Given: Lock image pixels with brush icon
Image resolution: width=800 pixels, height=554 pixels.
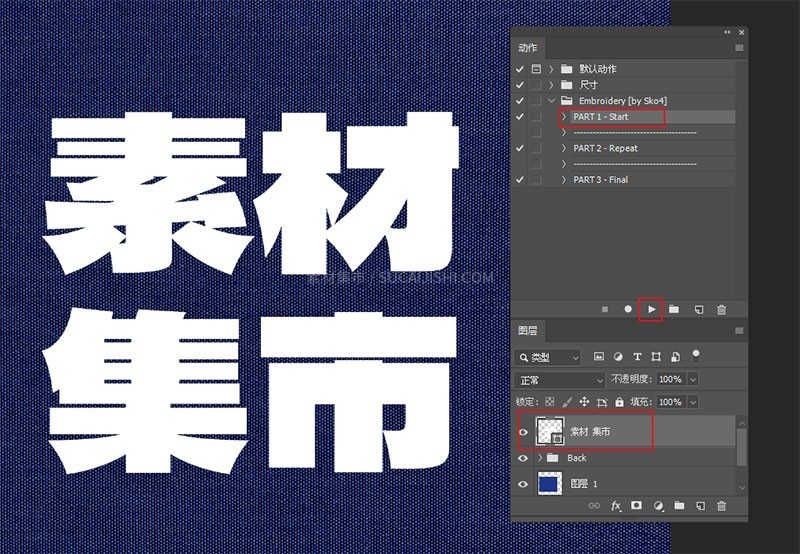Looking at the screenshot, I should click(567, 402).
